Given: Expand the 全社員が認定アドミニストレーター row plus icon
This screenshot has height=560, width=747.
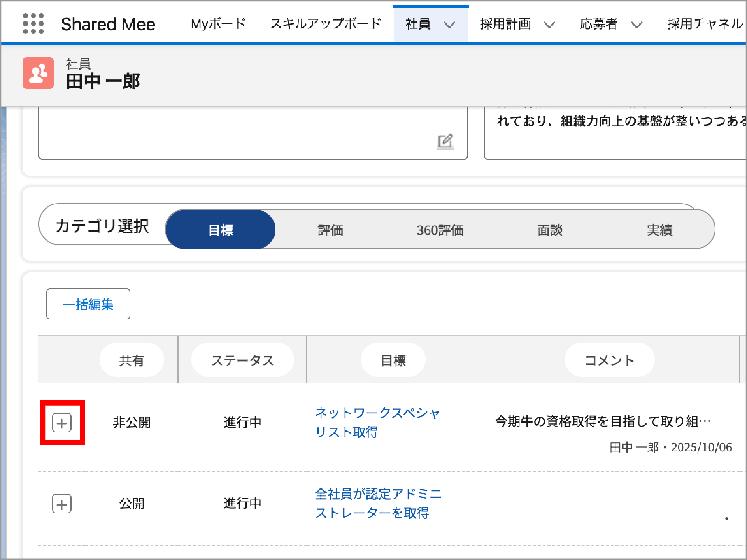Looking at the screenshot, I should coord(62,504).
